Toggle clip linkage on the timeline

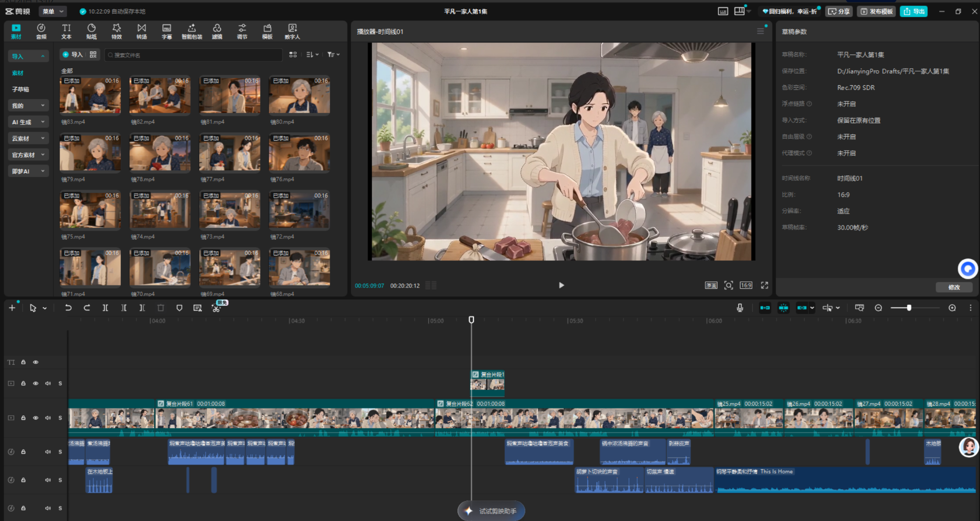[802, 308]
